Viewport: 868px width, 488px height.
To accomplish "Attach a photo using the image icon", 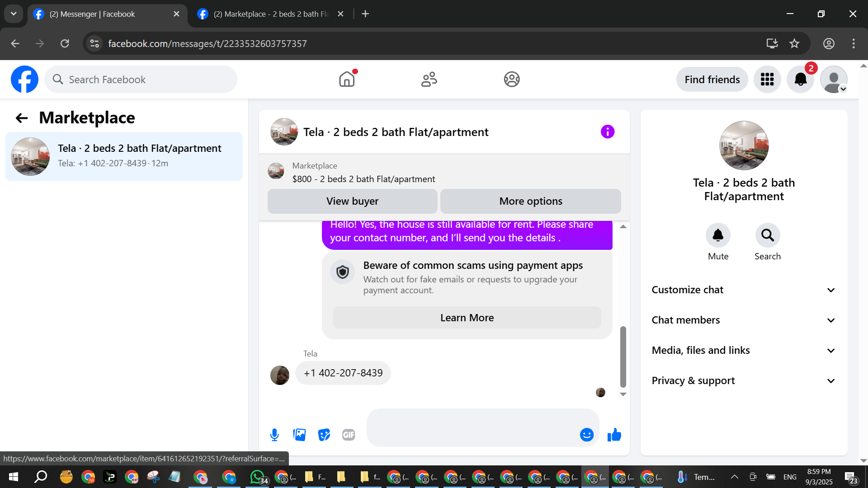I will pyautogui.click(x=299, y=435).
